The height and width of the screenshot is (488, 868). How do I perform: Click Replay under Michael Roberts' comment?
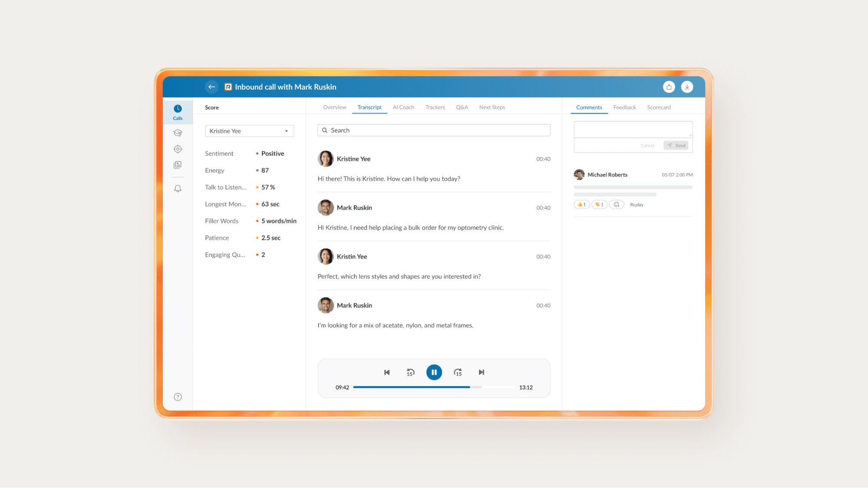coord(636,205)
